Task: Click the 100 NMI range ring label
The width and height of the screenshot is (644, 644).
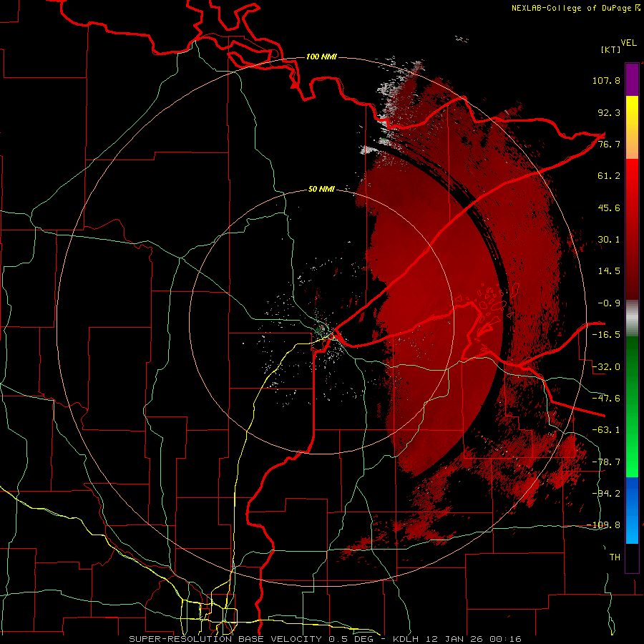Action: tap(321, 57)
